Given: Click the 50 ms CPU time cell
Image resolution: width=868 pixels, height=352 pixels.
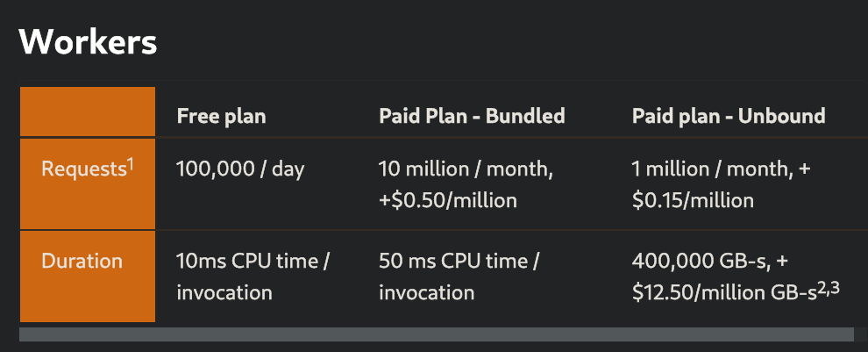Looking at the screenshot, I should pos(459,262).
